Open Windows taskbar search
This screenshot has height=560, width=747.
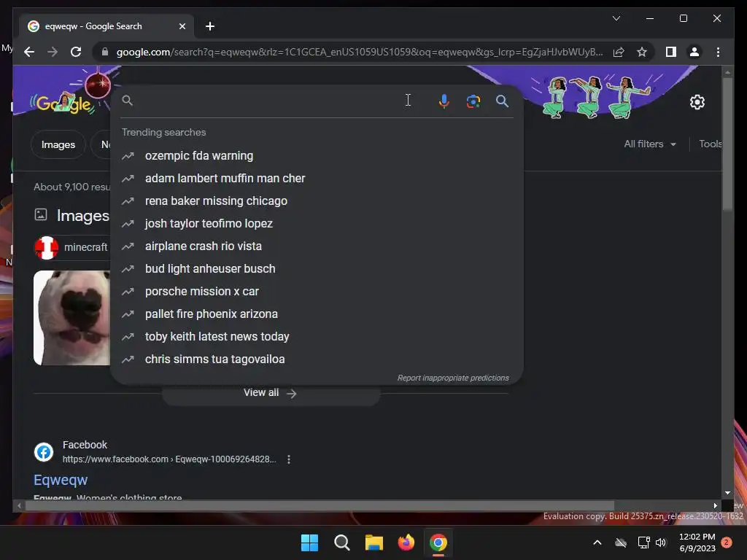pos(341,542)
